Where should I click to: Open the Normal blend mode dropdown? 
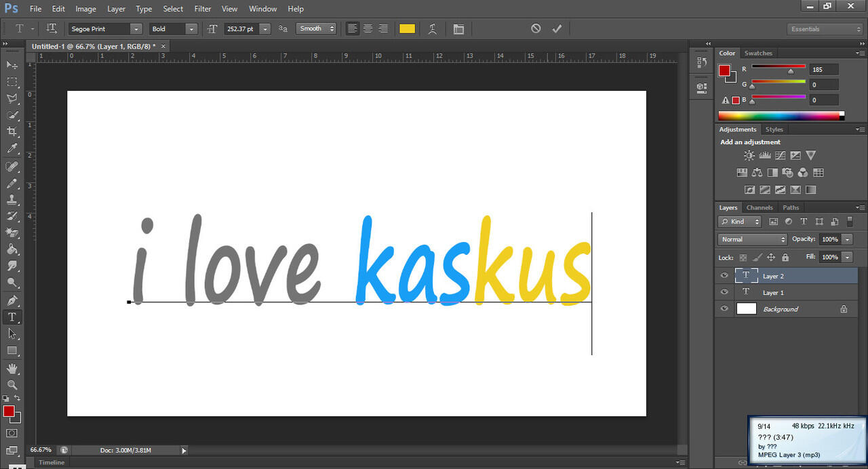[x=752, y=239]
